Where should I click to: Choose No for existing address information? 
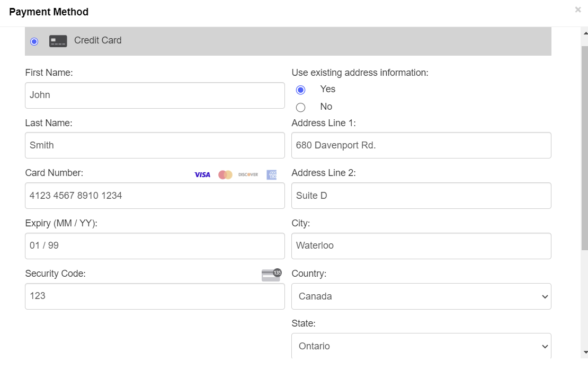(x=301, y=107)
